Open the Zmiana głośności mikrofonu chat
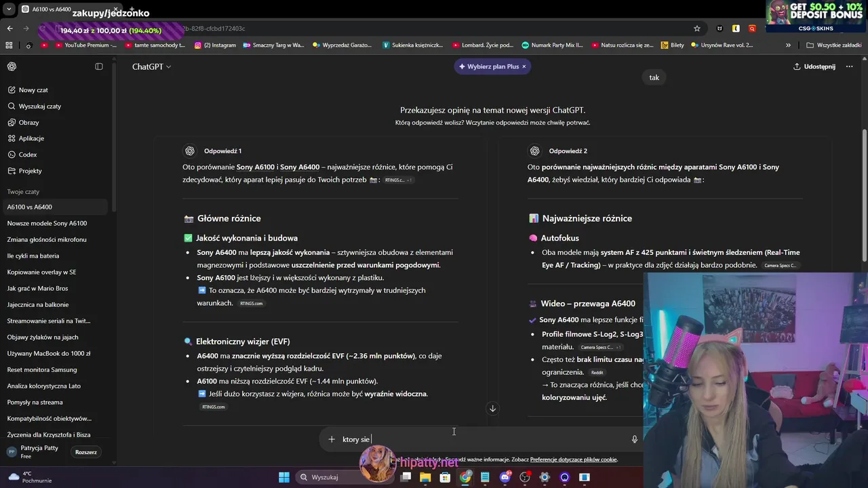The height and width of the screenshot is (488, 868). tap(54, 239)
